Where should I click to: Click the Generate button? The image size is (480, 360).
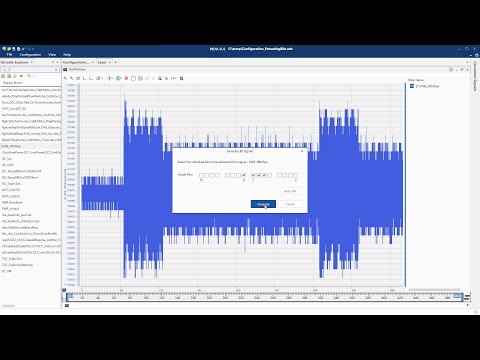coord(263,204)
